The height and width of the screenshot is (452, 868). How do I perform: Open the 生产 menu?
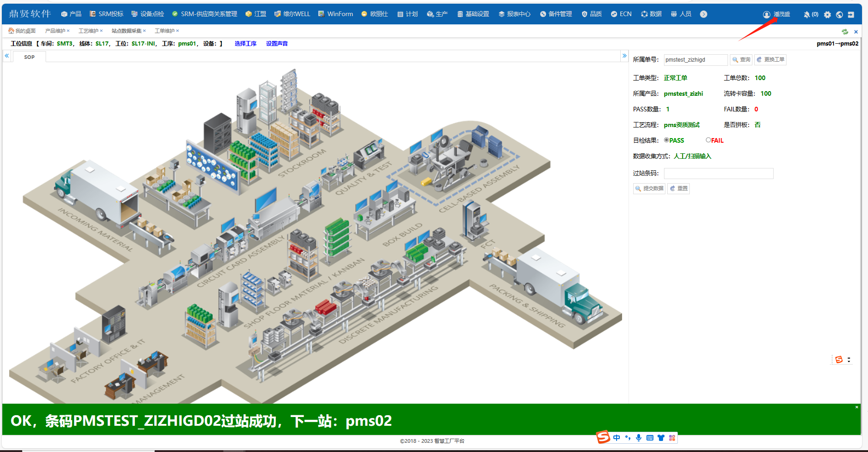(x=437, y=14)
